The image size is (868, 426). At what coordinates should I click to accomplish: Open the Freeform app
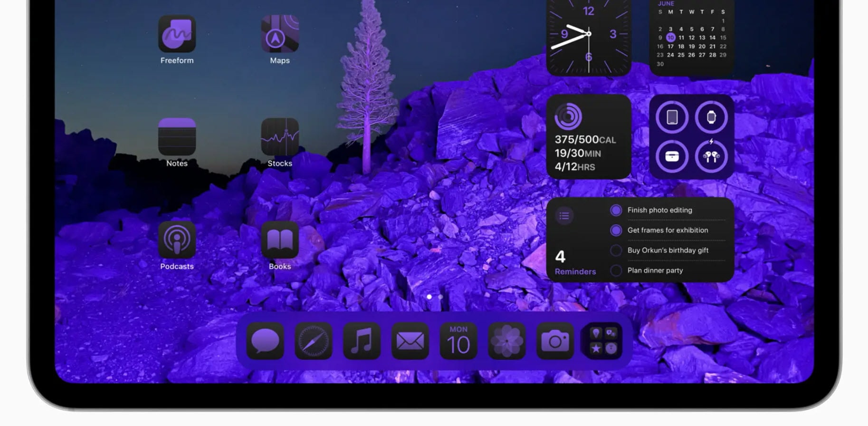pyautogui.click(x=177, y=34)
